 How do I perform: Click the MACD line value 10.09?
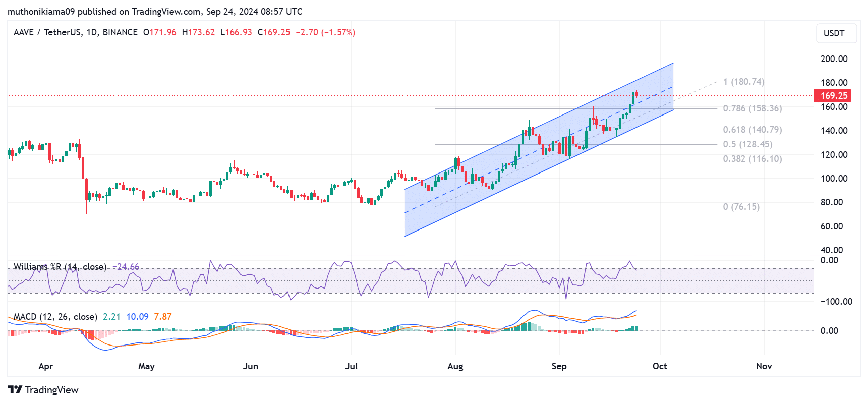click(x=137, y=317)
